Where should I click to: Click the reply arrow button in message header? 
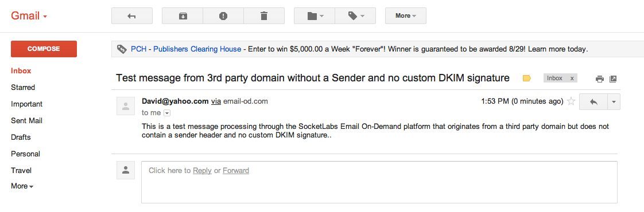593,101
